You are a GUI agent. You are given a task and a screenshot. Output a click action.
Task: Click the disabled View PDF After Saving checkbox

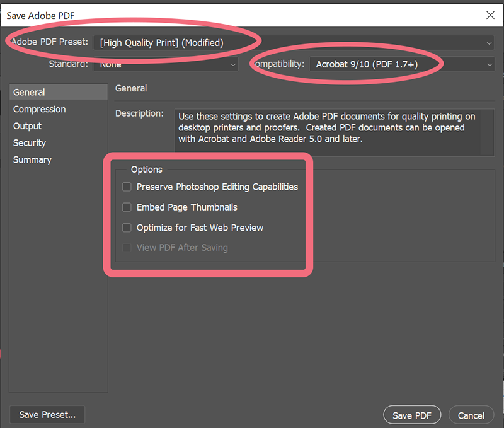(127, 248)
